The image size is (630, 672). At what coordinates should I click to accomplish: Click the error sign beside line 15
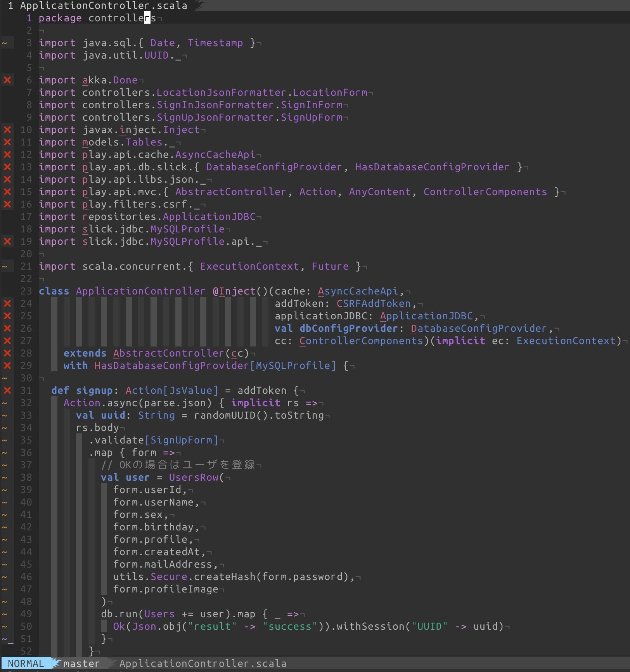(x=7, y=192)
